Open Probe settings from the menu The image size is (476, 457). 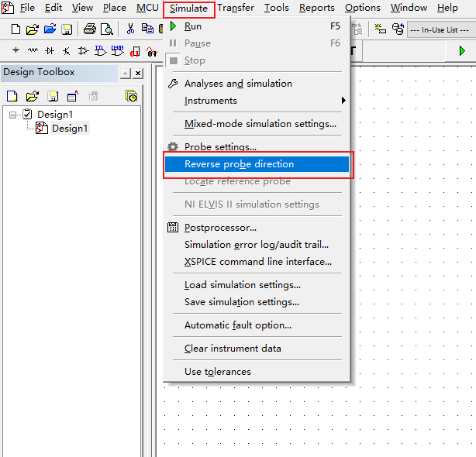coord(257,146)
